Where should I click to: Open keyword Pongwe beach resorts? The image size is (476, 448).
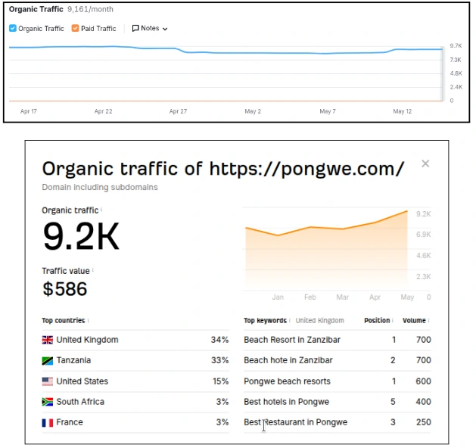click(x=287, y=381)
